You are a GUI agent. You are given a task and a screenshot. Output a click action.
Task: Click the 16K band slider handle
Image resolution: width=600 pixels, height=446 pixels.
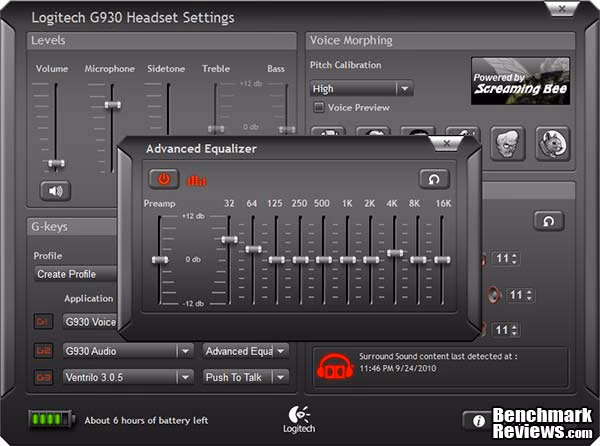tap(442, 260)
